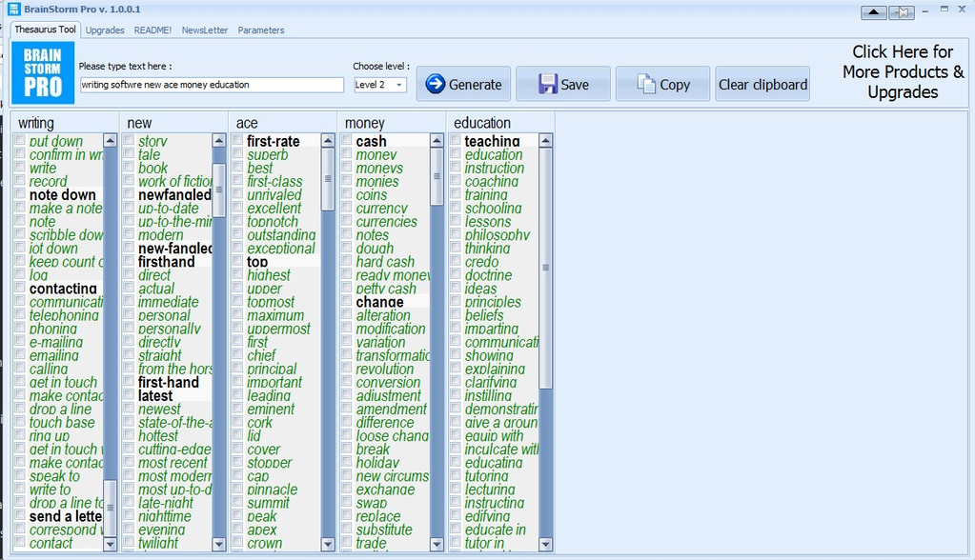
Task: Open the README! tab
Action: 152,30
